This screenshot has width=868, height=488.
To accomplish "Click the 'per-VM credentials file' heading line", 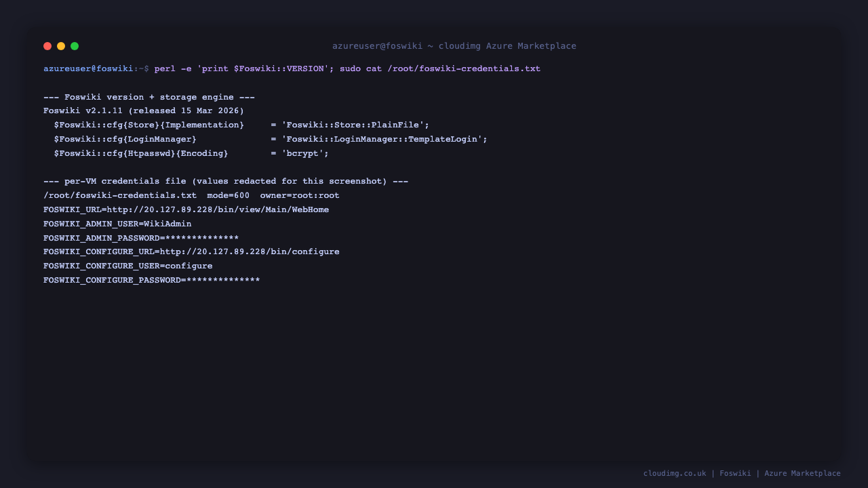I will [226, 181].
